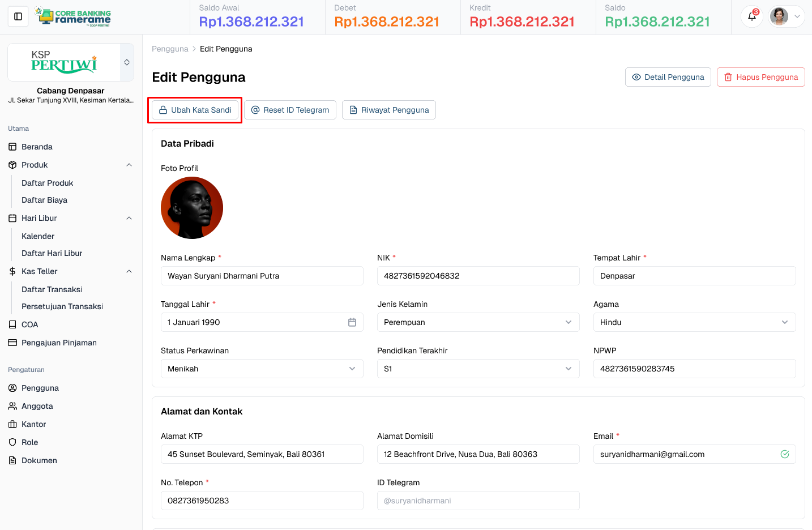Click the calendar icon in Tanggal Lahir
Viewport: 812px width, 530px height.
tap(352, 322)
